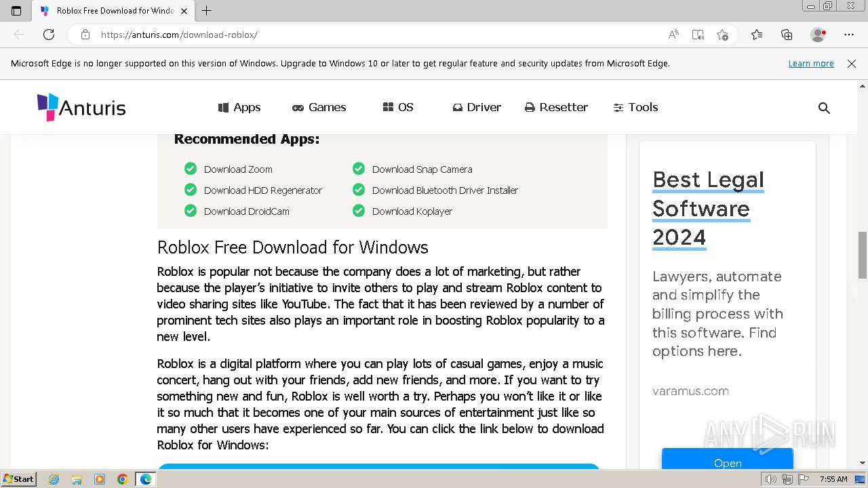Click the profile avatar icon

pyautogui.click(x=818, y=35)
